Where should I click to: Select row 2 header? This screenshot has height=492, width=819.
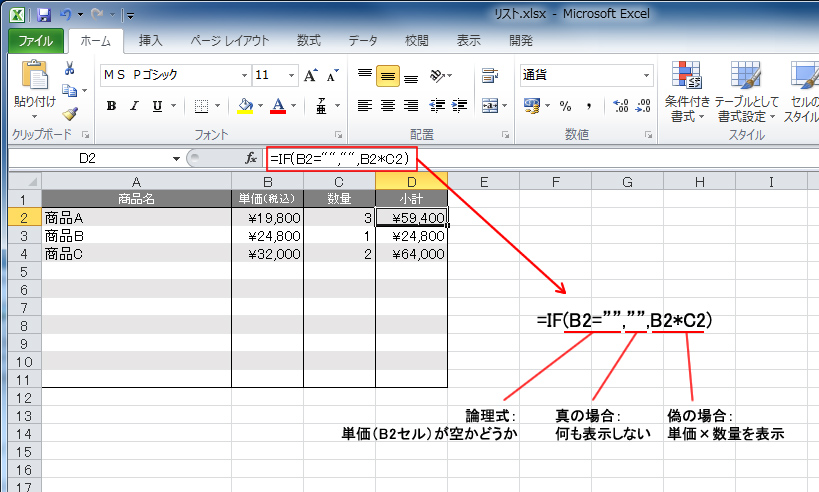25,218
